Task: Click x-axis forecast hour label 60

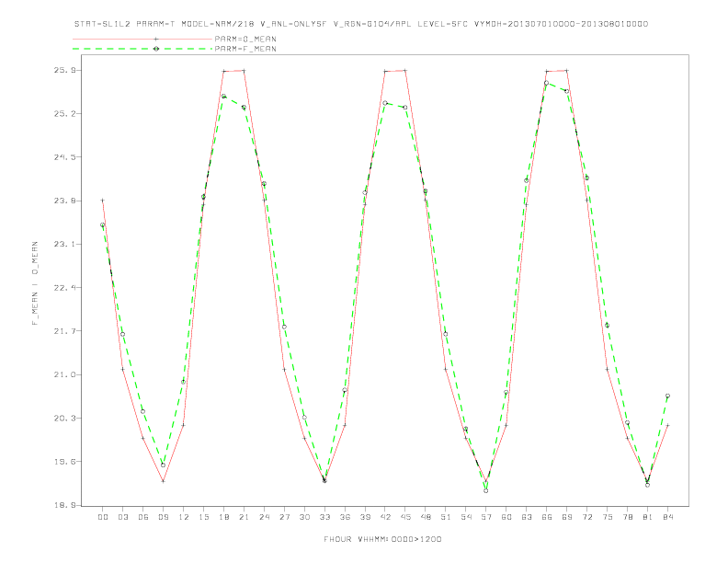Action: point(506,517)
